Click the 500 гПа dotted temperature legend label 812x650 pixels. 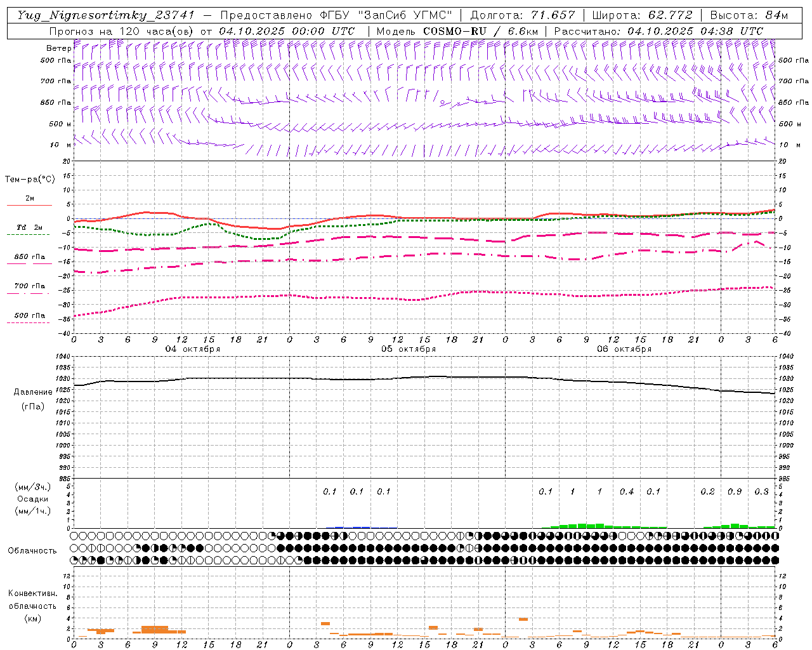click(x=29, y=315)
